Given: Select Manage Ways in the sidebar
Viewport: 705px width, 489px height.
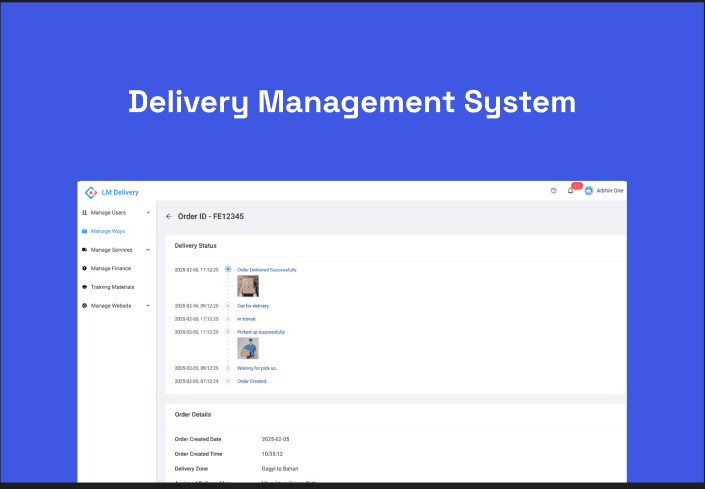Looking at the screenshot, I should click(x=108, y=231).
